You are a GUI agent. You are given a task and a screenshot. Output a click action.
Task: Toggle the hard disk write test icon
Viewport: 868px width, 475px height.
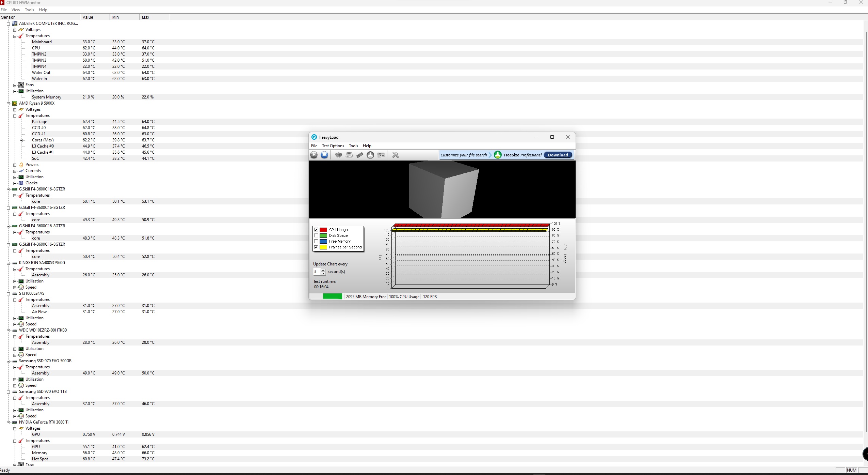[349, 155]
